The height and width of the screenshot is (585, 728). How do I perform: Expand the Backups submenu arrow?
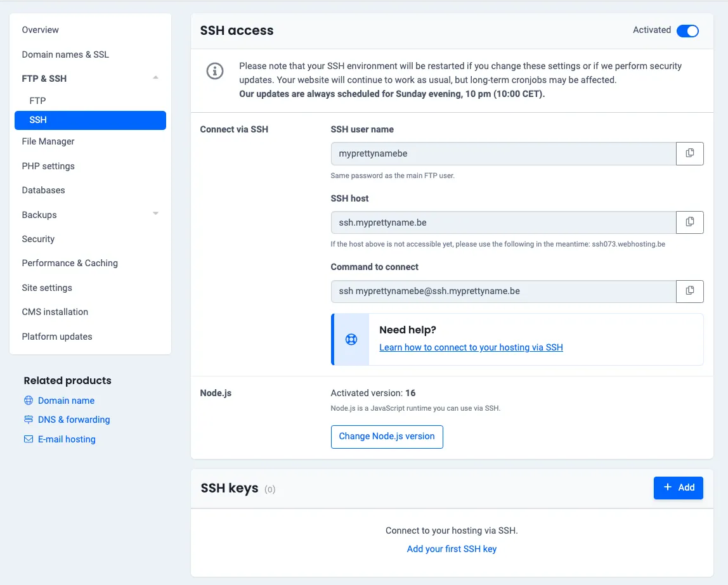click(155, 214)
